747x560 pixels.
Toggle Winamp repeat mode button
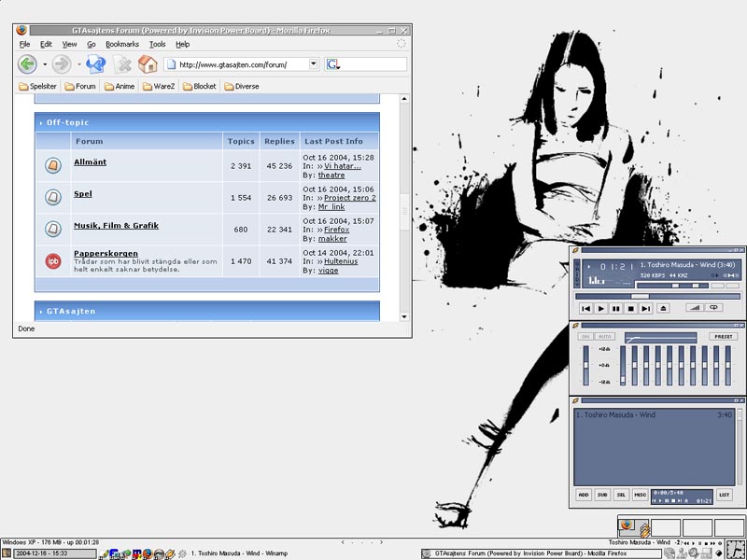715,308
